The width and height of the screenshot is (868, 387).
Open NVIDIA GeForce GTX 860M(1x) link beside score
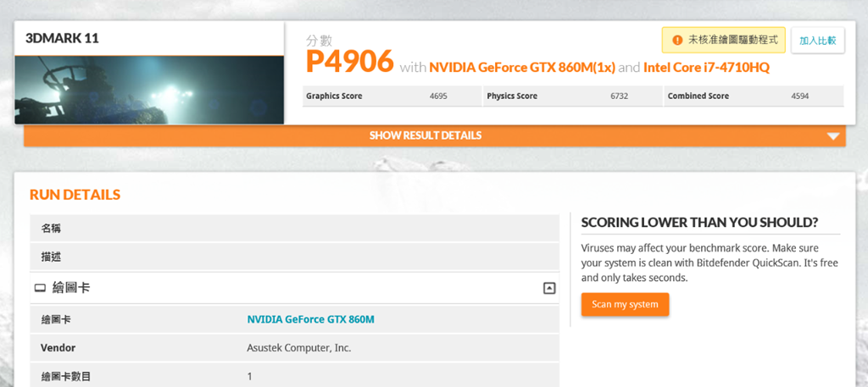[x=522, y=68]
